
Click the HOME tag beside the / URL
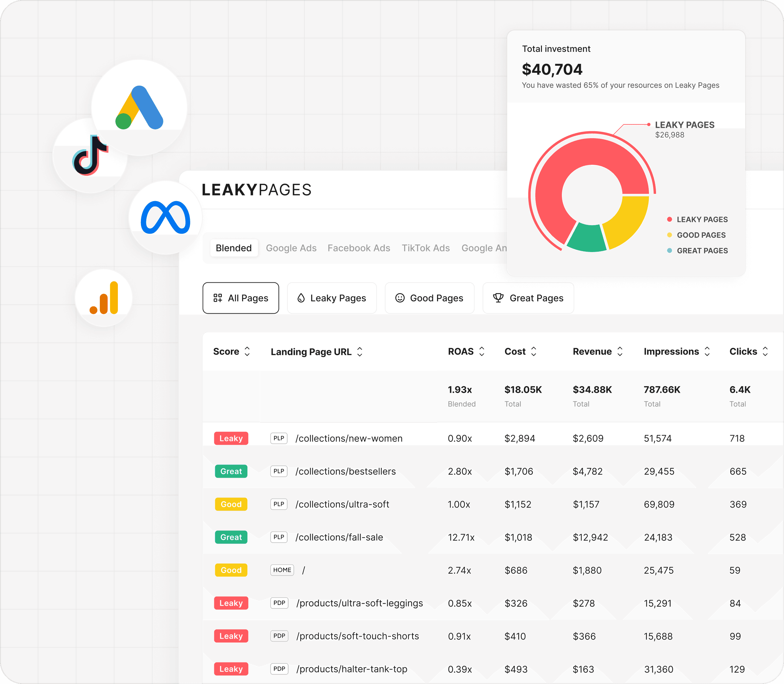point(282,570)
